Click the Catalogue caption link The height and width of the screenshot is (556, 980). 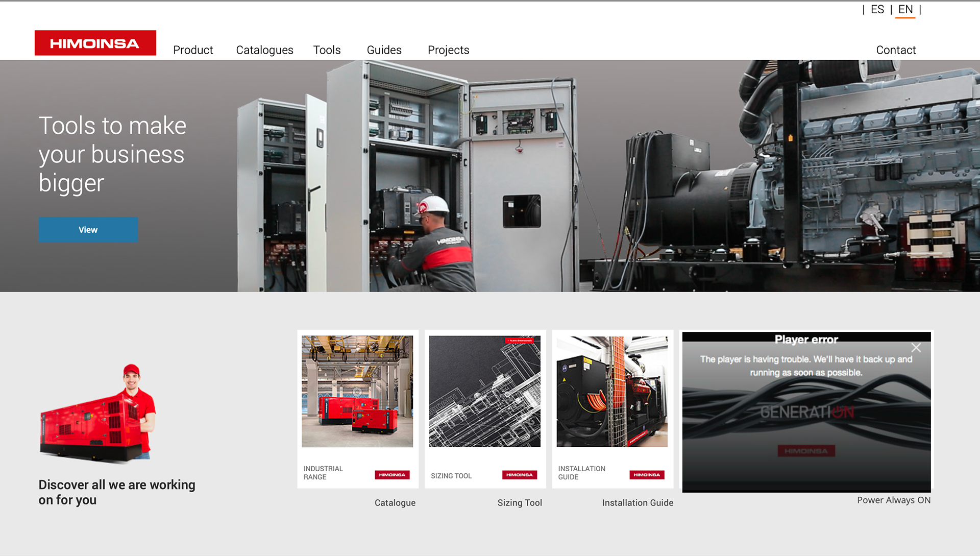(x=395, y=503)
